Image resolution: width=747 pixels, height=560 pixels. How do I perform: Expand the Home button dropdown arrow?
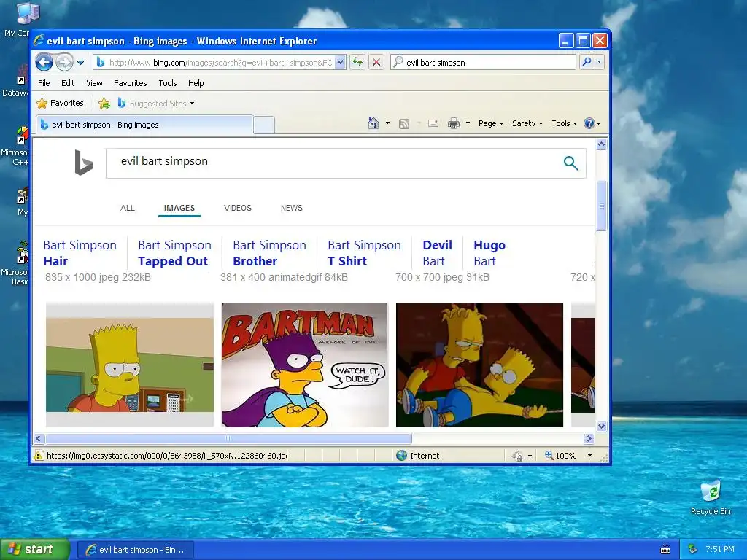[x=387, y=123]
